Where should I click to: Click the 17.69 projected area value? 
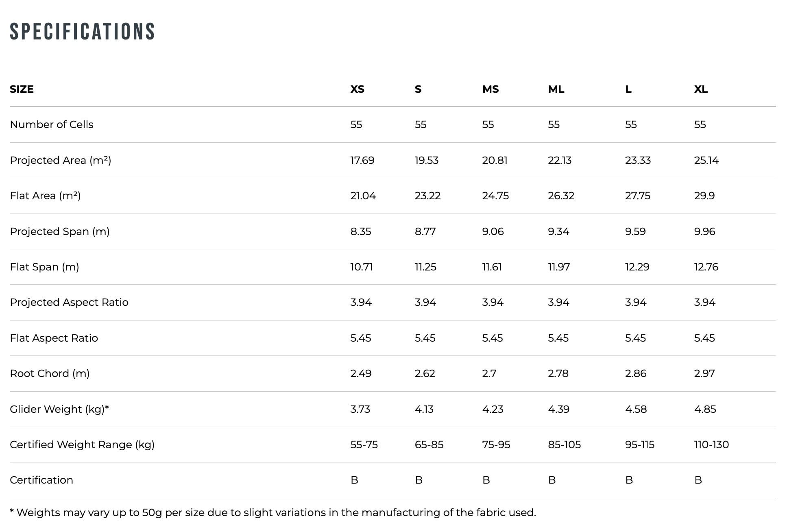[362, 160]
